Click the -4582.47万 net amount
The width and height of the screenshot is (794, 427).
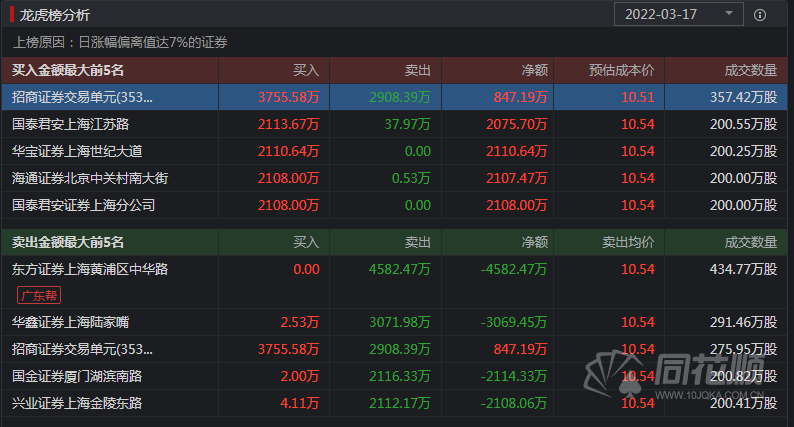[x=514, y=269]
